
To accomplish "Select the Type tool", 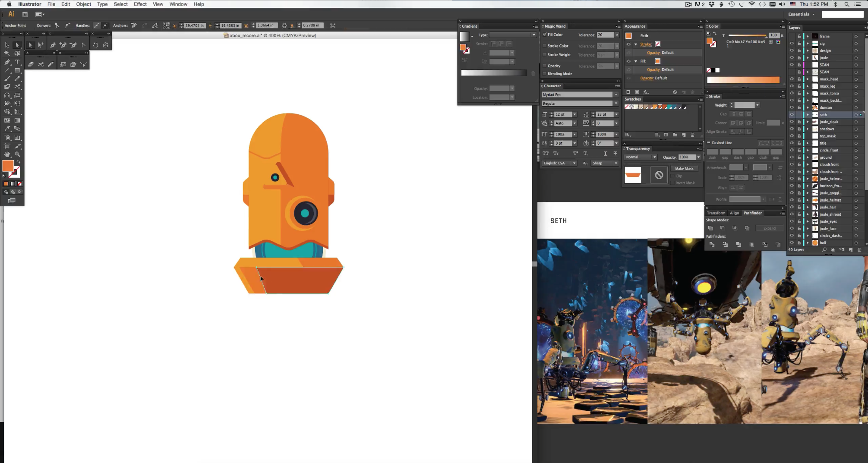I will 17,62.
